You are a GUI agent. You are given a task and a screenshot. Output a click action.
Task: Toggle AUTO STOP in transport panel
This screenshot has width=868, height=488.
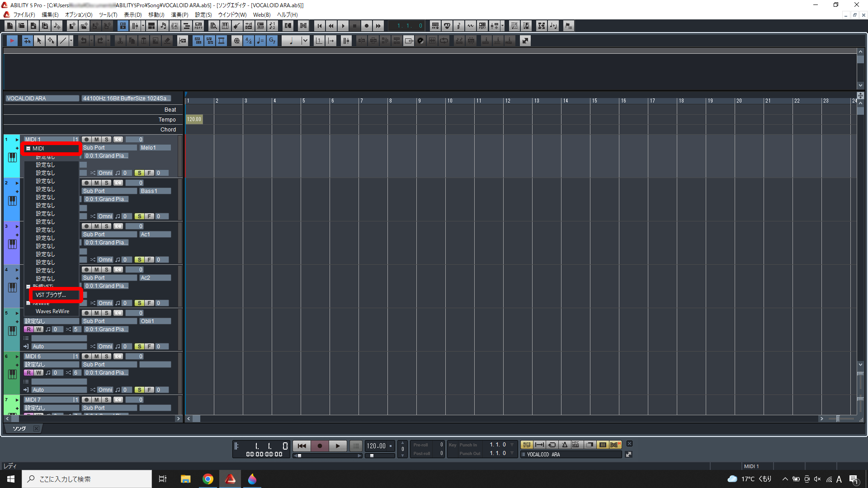[527, 445]
